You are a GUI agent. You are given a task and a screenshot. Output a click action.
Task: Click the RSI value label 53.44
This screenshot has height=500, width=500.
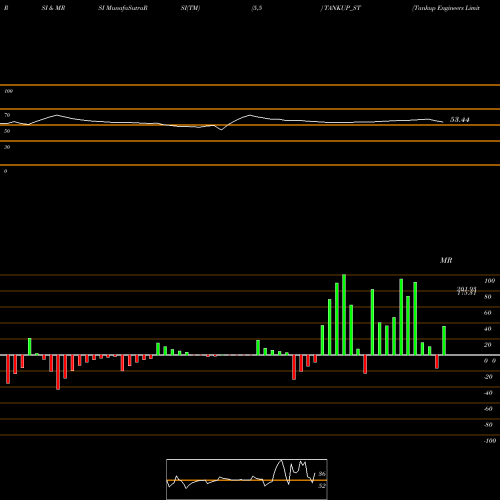pos(460,120)
